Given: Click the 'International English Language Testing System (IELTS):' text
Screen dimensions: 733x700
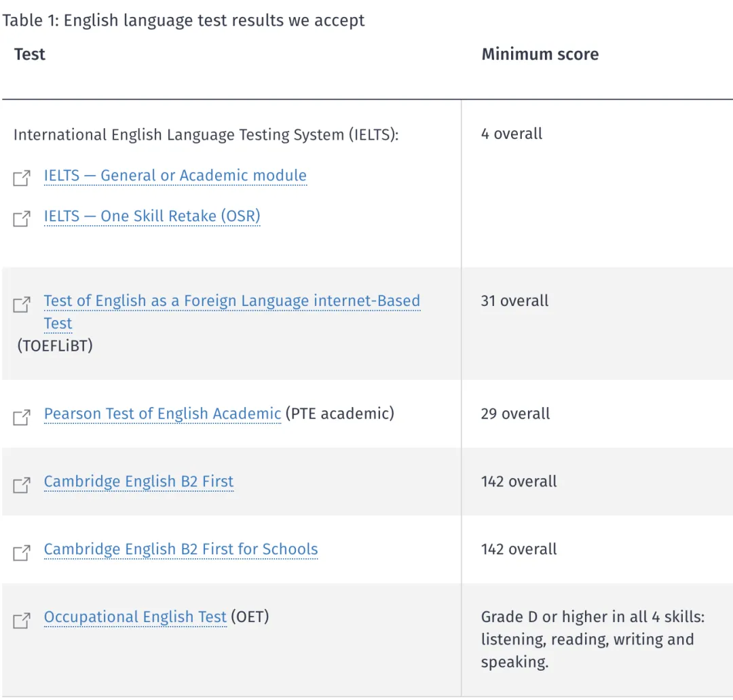Looking at the screenshot, I should tap(206, 134).
